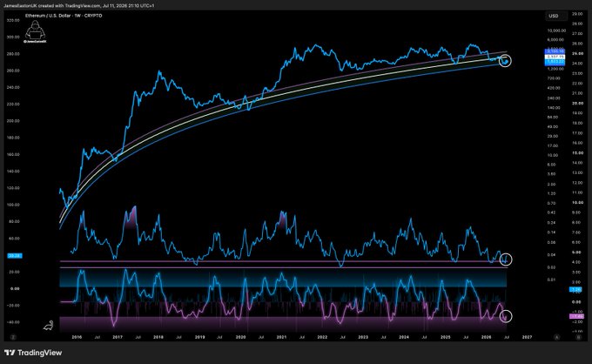The image size is (592, 364).
Task: Click the Ethereum / U.S. Dollar chart title
Action: point(64,16)
